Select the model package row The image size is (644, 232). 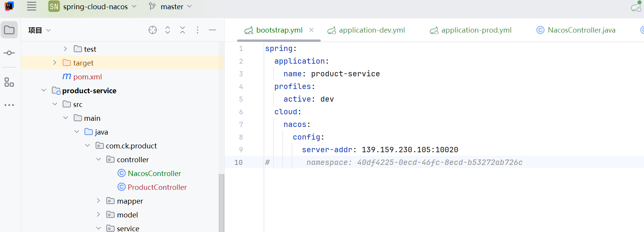(x=120, y=215)
